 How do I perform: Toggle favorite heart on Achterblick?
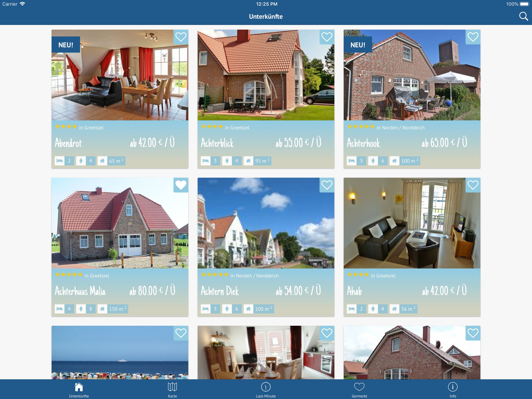pyautogui.click(x=327, y=37)
